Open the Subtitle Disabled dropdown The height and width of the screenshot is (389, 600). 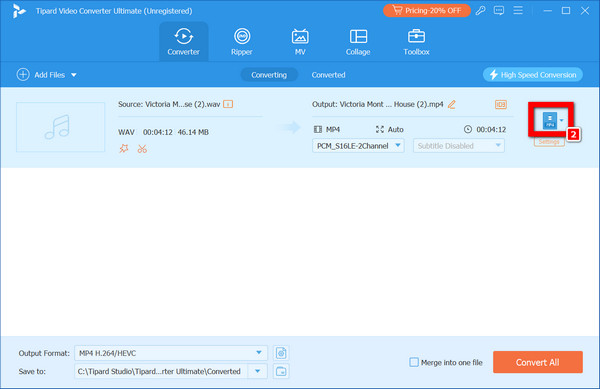tap(458, 146)
